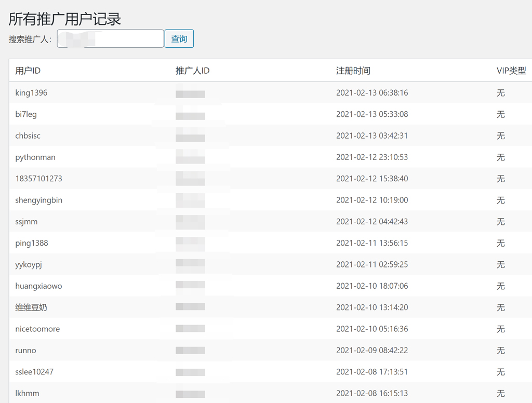The image size is (532, 403).
Task: Click the 用户ID column header
Action: (x=28, y=71)
